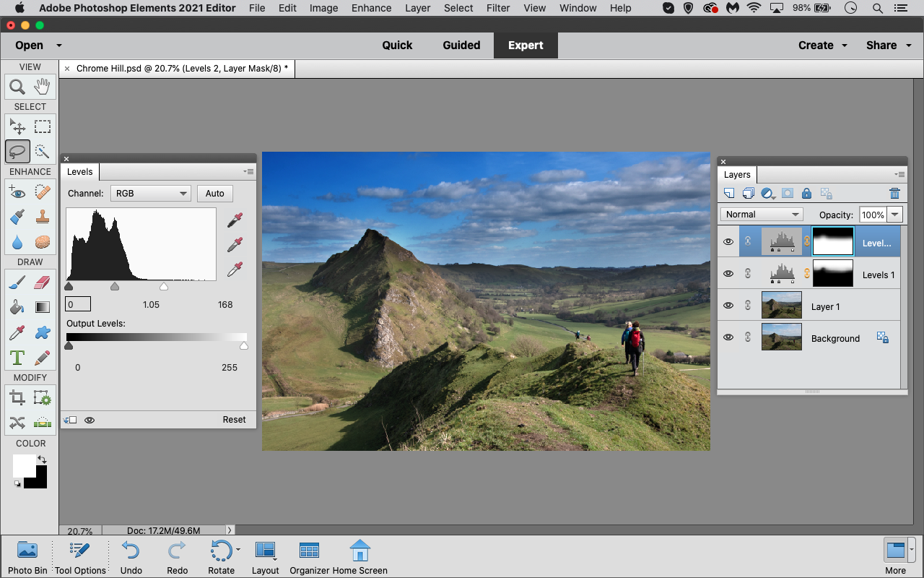Click the set black point eyedropper

coord(235,220)
